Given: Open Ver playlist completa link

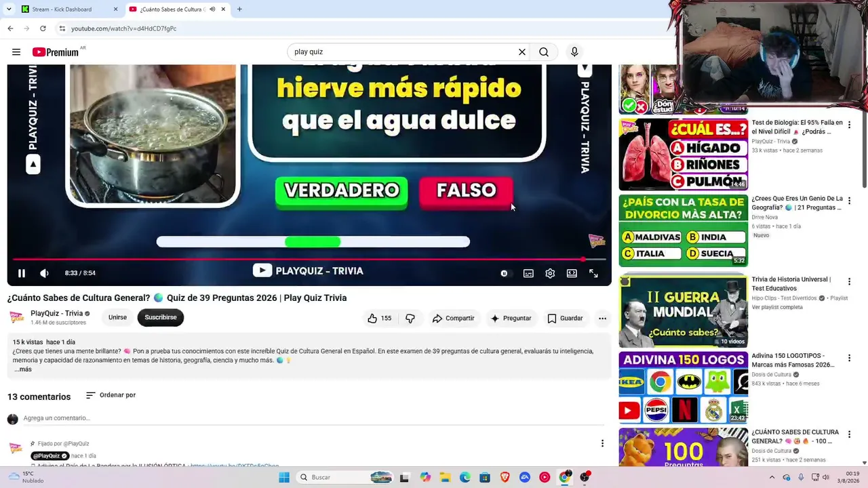Looking at the screenshot, I should point(777,308).
